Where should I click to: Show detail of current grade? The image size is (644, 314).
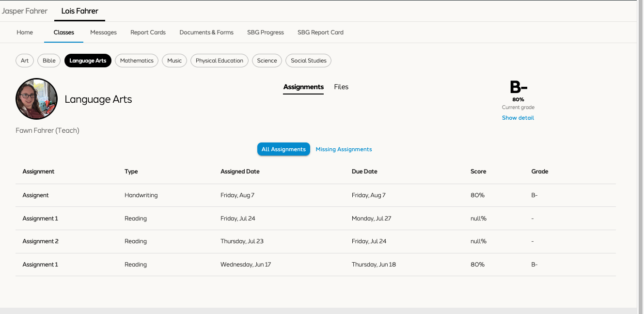(518, 118)
